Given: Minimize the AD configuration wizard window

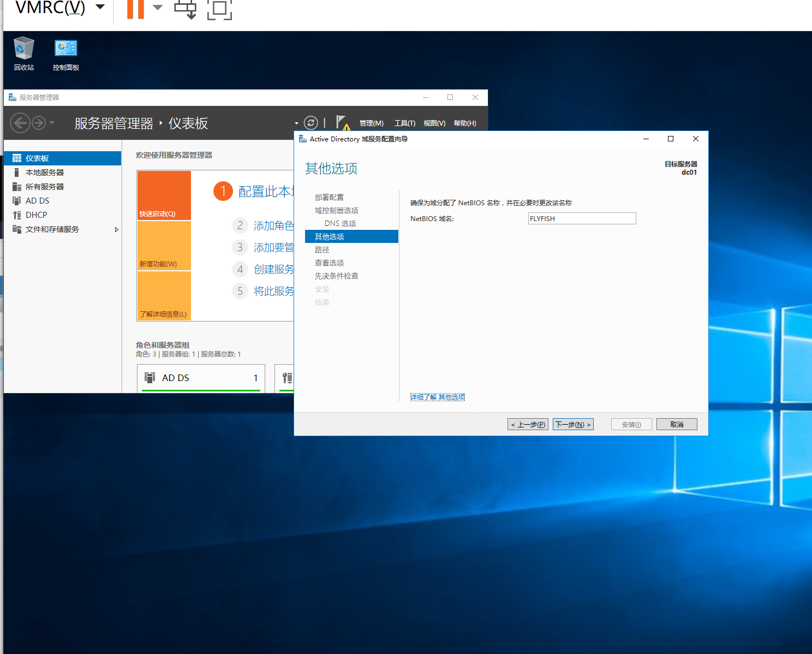Looking at the screenshot, I should point(646,139).
